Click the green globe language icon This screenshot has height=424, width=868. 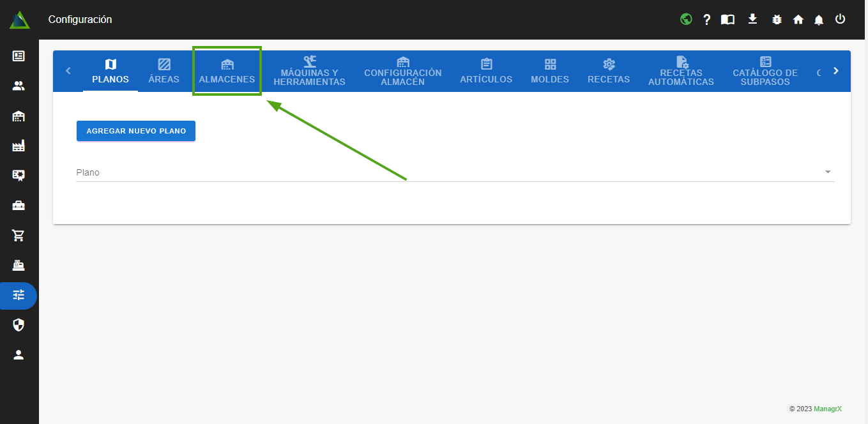(x=686, y=19)
